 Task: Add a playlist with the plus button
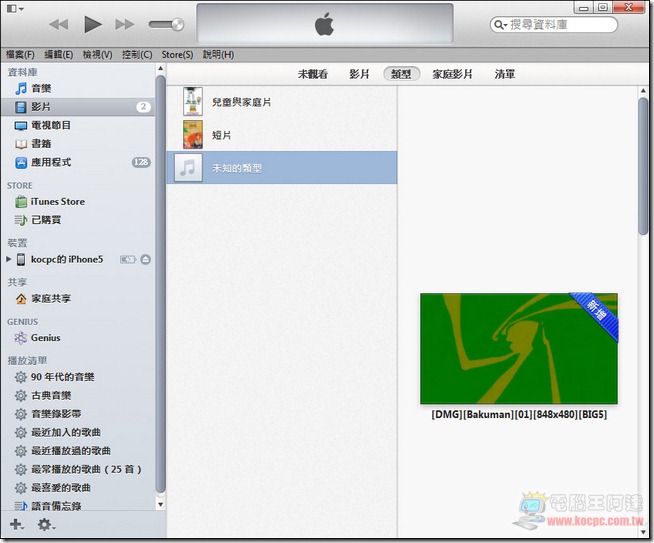click(x=16, y=524)
